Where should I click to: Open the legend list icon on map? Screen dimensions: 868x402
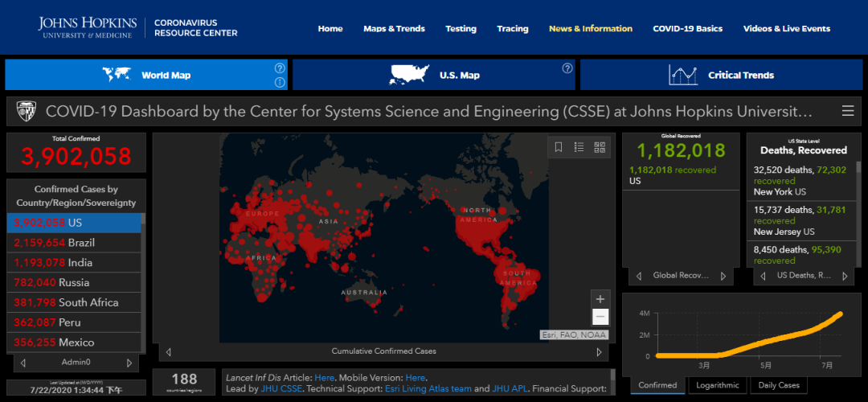[579, 147]
